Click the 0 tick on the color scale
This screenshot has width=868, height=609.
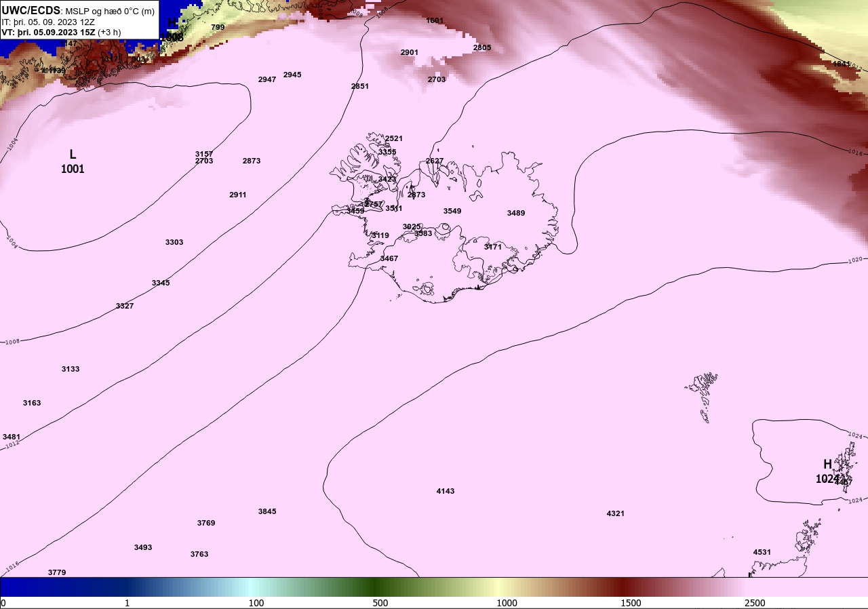[3, 603]
